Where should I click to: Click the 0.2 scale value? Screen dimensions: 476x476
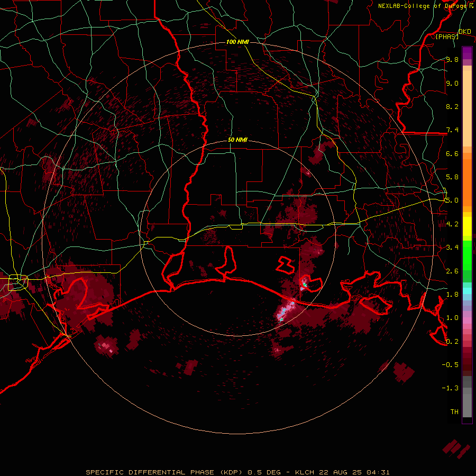[452, 342]
